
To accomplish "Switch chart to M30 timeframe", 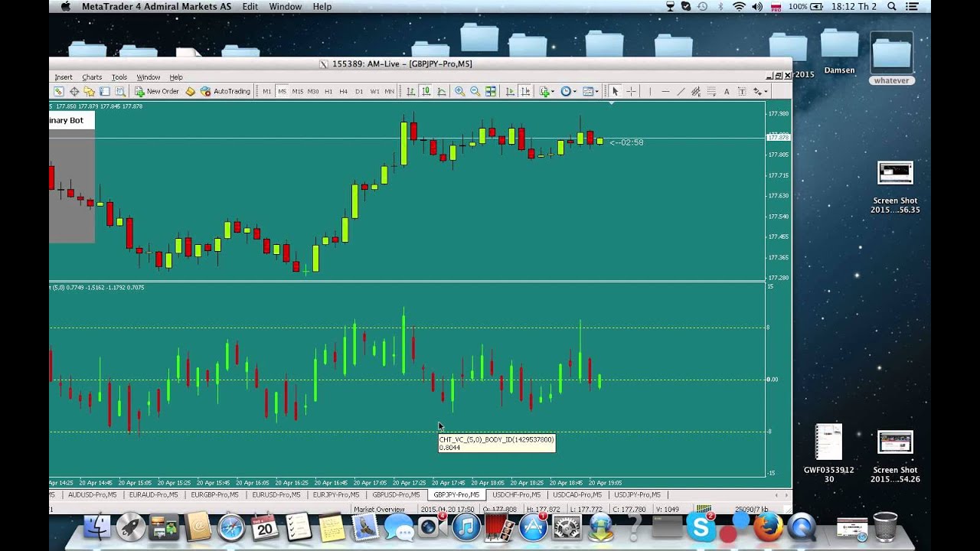I will [x=313, y=91].
